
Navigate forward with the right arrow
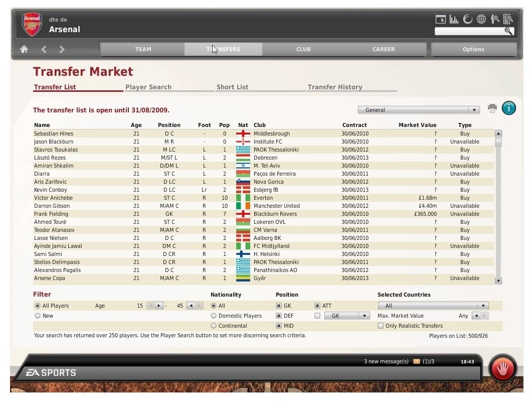62,49
